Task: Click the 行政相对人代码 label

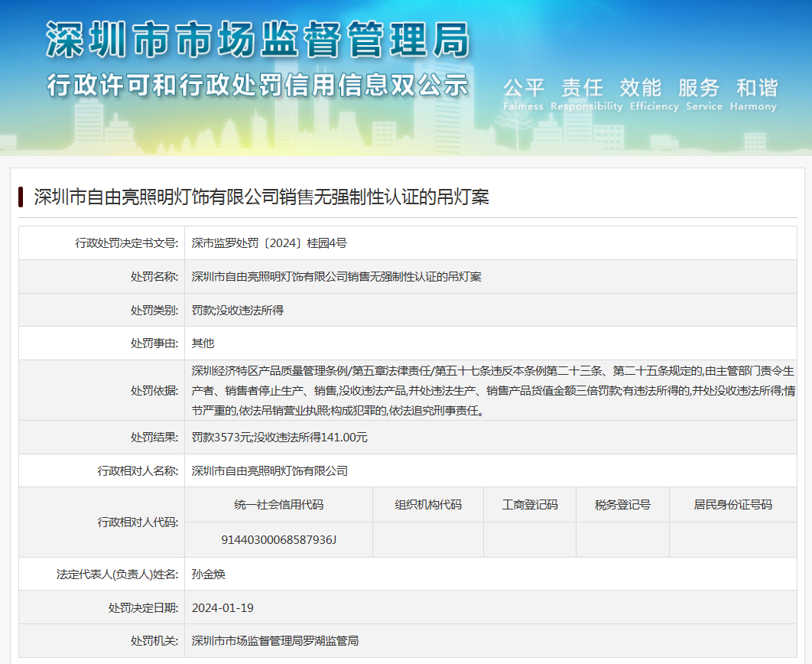Action: (x=138, y=522)
